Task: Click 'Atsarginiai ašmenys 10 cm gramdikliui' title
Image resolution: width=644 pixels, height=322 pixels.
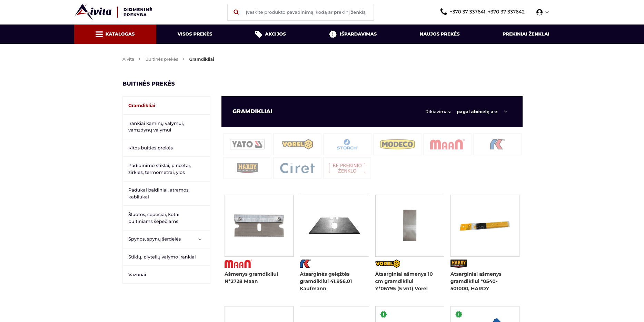Action: [x=404, y=281]
